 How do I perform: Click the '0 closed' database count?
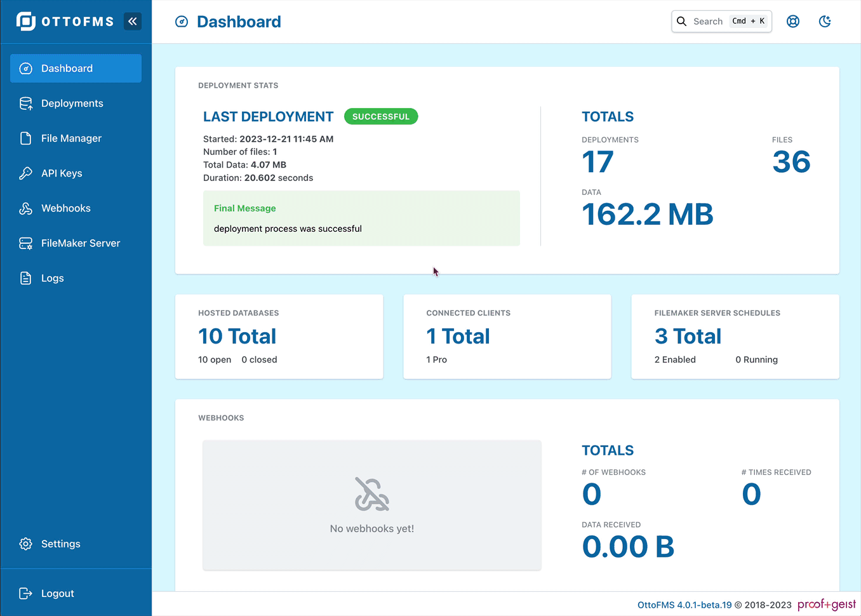[259, 360]
